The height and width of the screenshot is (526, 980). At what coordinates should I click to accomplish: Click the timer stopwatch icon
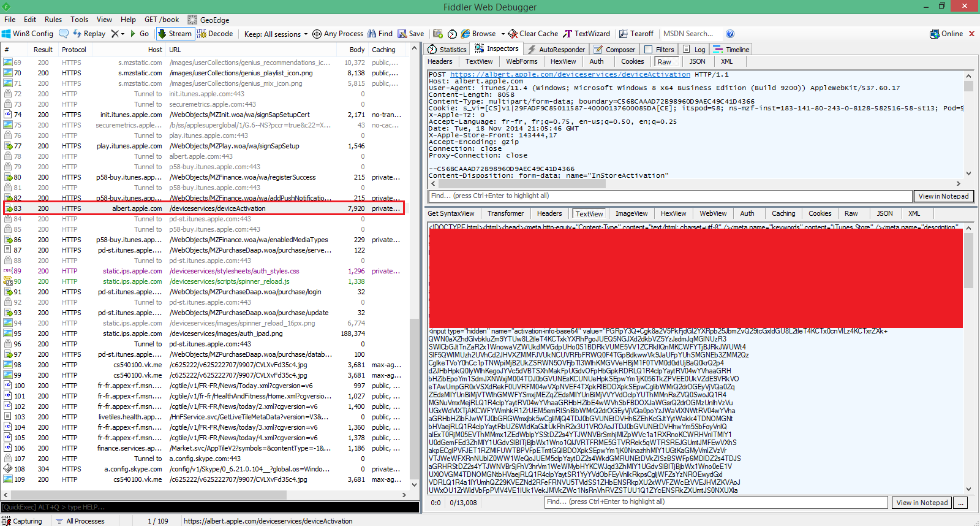coord(452,34)
